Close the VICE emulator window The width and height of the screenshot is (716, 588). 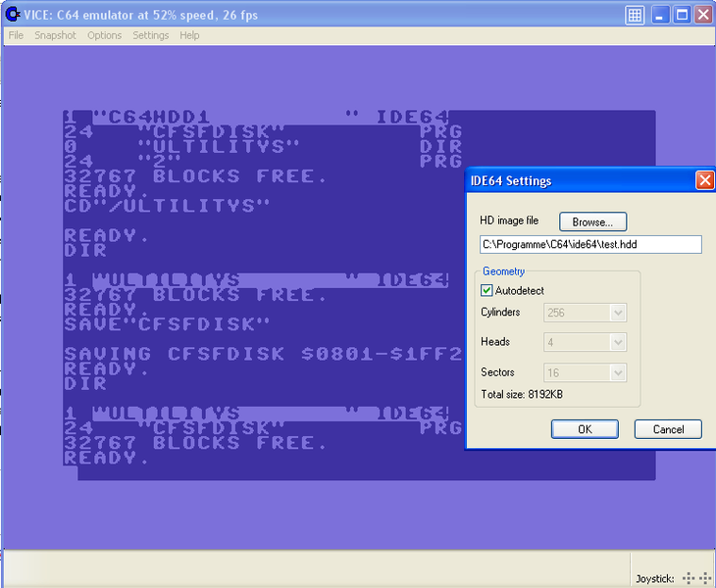703,15
